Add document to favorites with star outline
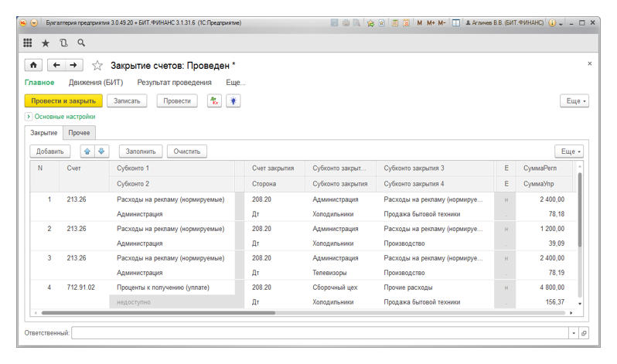 pyautogui.click(x=97, y=66)
